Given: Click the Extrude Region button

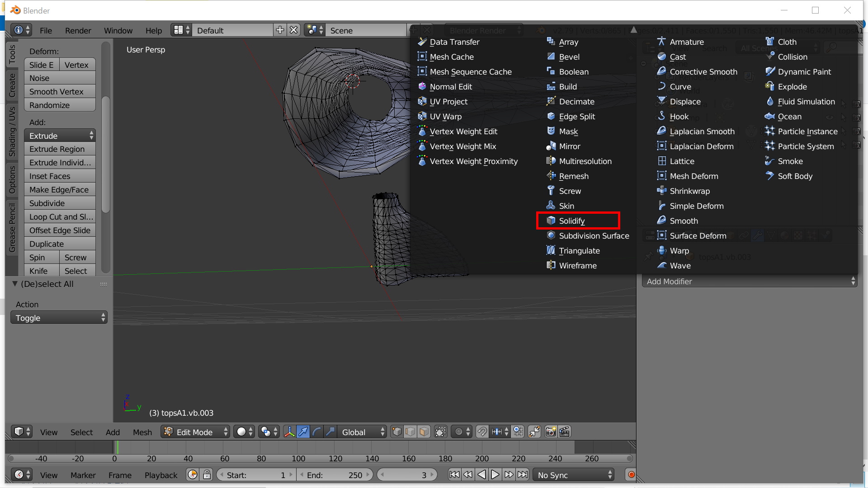Looking at the screenshot, I should point(60,149).
